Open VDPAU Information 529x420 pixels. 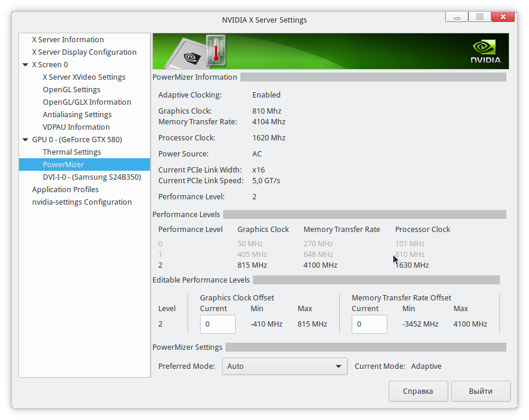(x=76, y=127)
